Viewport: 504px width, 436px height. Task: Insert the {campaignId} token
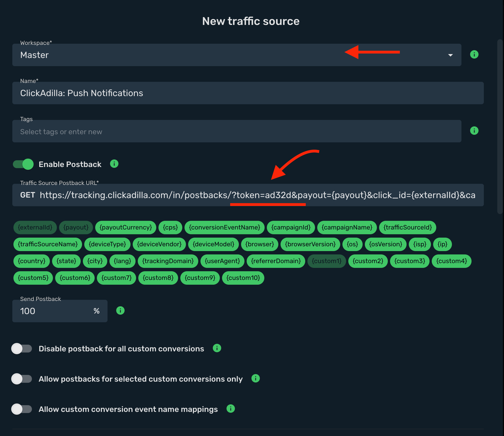(291, 228)
